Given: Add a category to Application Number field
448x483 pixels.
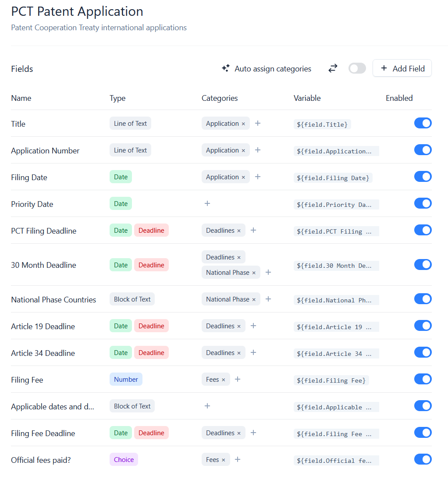Looking at the screenshot, I should click(x=258, y=150).
